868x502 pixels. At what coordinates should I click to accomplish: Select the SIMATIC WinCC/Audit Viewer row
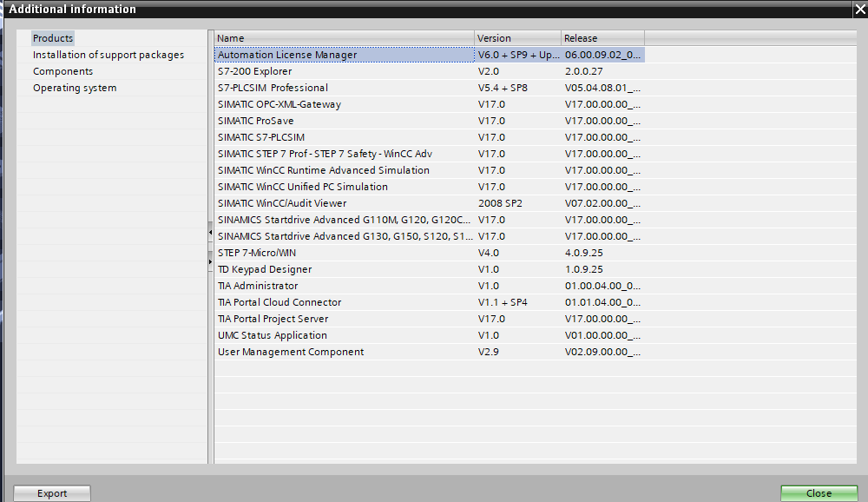[x=429, y=203]
